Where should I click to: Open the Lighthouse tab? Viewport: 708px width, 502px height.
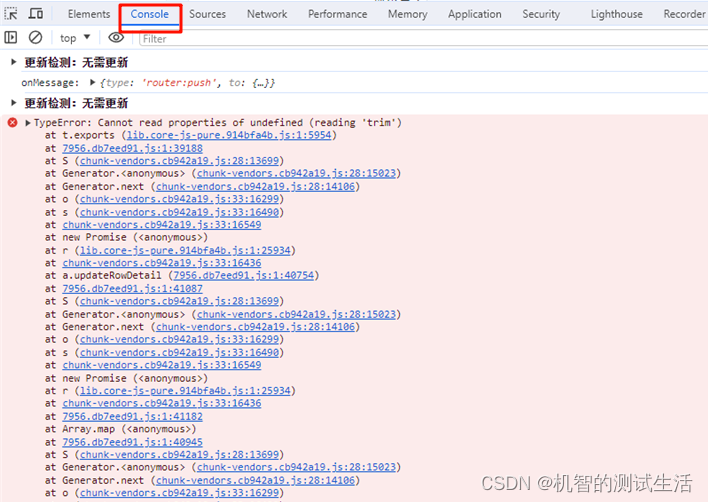coord(616,14)
